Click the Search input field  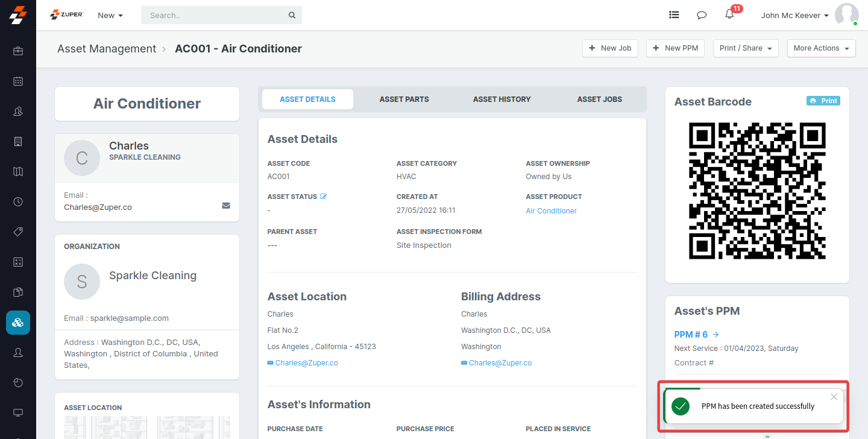214,16
